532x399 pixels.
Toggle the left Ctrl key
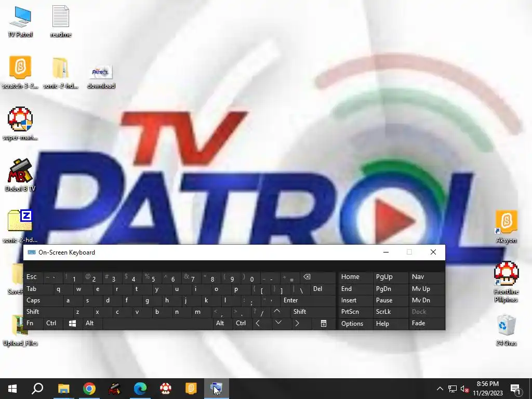click(x=53, y=323)
